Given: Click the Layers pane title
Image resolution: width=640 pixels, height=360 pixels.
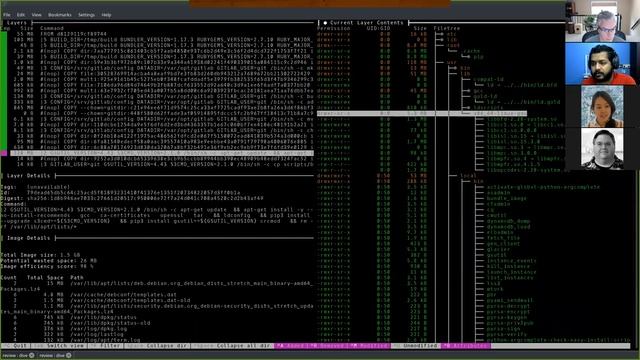Looking at the screenshot, I should pyautogui.click(x=17, y=23).
